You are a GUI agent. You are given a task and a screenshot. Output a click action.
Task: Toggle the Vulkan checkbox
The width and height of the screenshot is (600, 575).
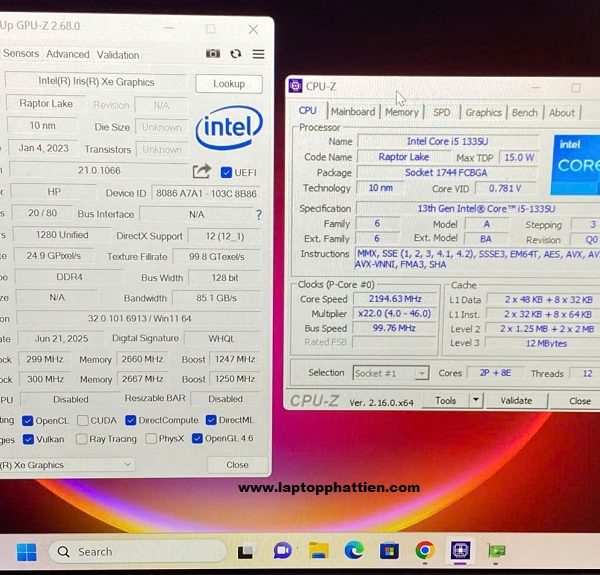28,439
